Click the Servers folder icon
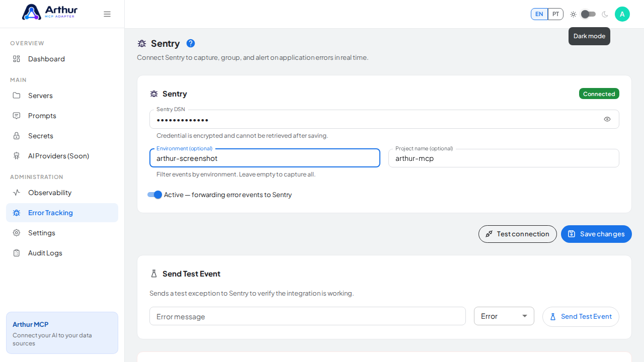Viewport: 644px width, 362px height. (17, 96)
